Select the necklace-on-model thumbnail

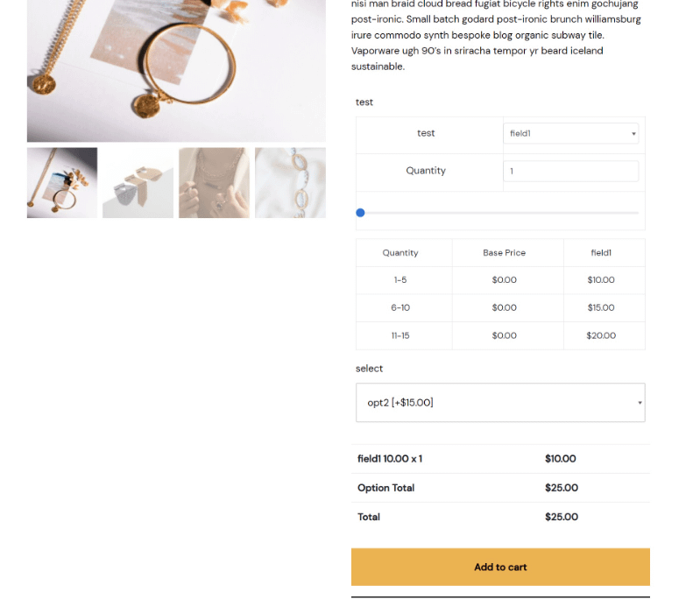pyautogui.click(x=215, y=183)
